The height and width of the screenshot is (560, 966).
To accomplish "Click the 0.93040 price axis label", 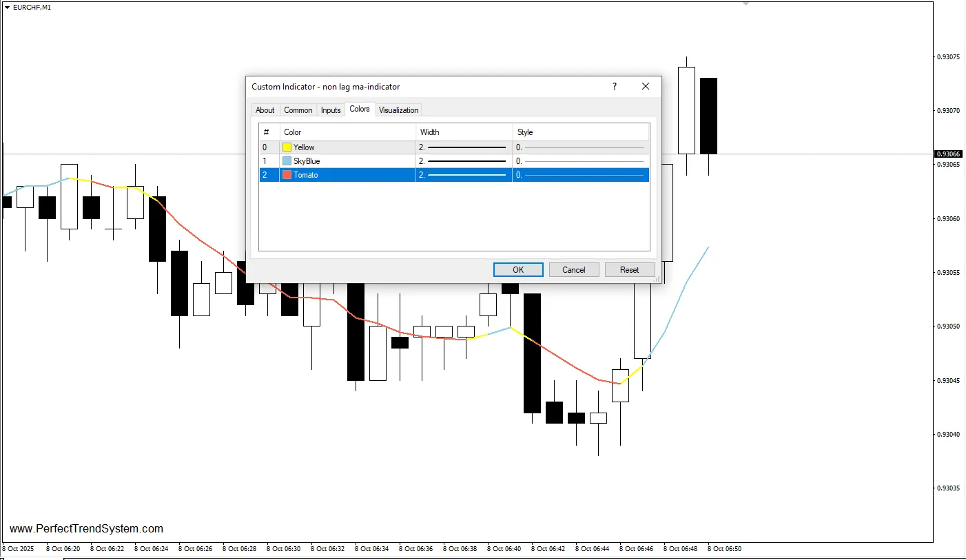I will coord(949,434).
